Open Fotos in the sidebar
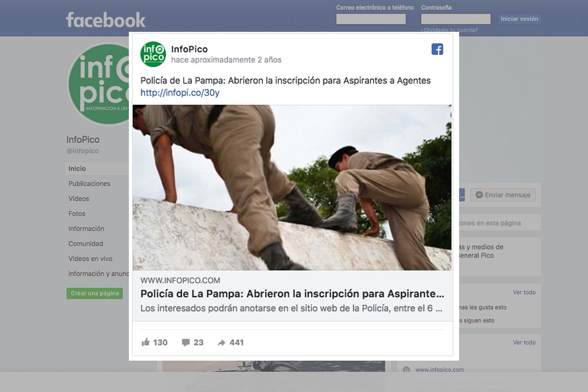Screen dimensions: 588x392 [77, 214]
